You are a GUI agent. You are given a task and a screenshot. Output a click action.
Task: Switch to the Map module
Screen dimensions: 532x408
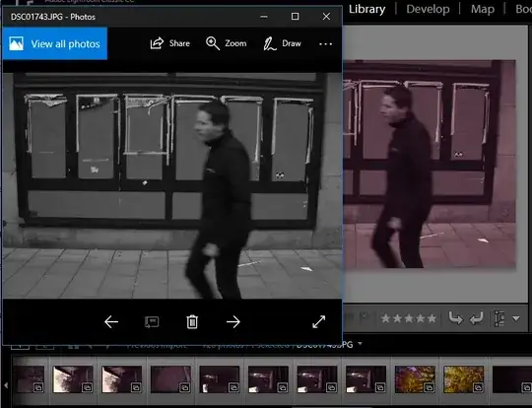(x=483, y=9)
